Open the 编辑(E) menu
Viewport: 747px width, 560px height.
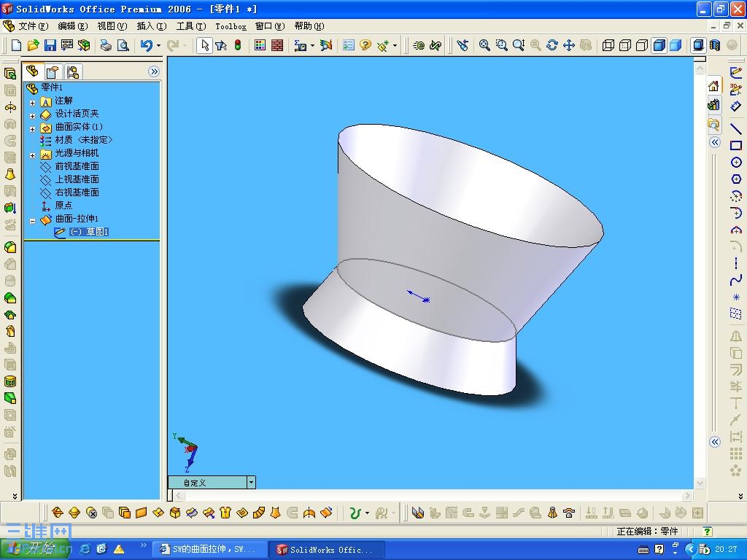tap(72, 26)
